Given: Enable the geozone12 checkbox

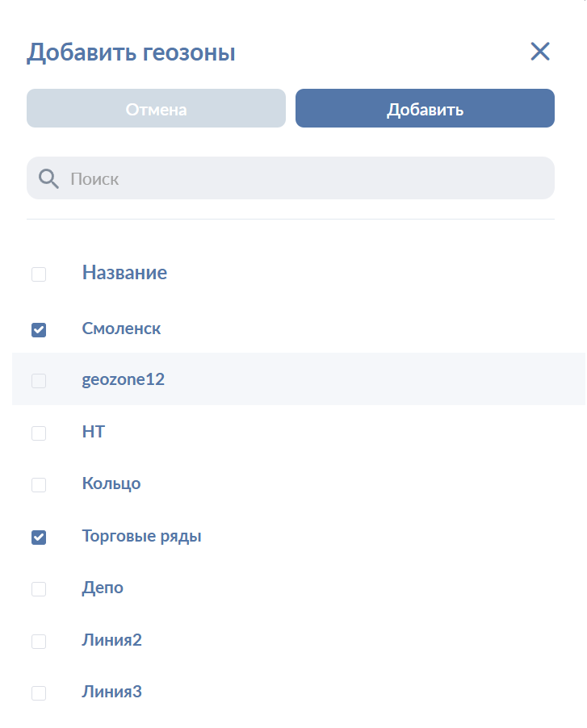Looking at the screenshot, I should pos(39,381).
